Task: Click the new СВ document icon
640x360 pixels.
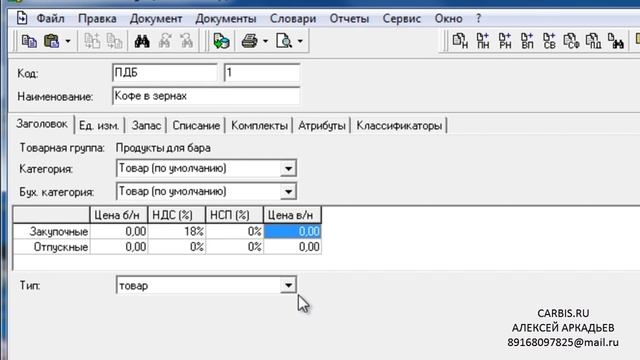Action: [549, 41]
